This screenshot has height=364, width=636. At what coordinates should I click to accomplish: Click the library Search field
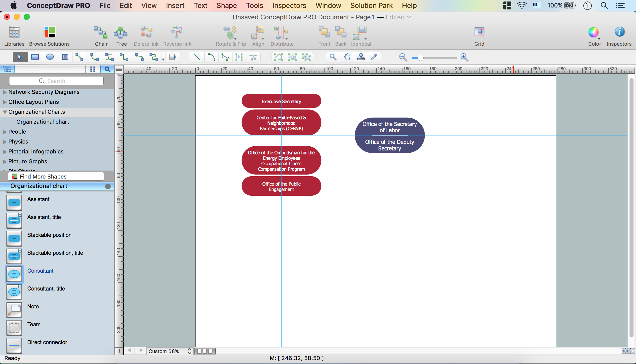coord(56,81)
